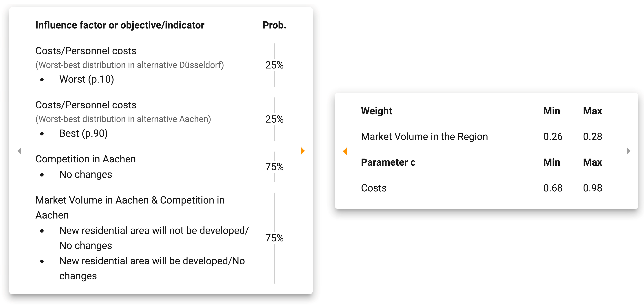
Task: Click the 0.98 maximum Costs value
Action: [593, 188]
